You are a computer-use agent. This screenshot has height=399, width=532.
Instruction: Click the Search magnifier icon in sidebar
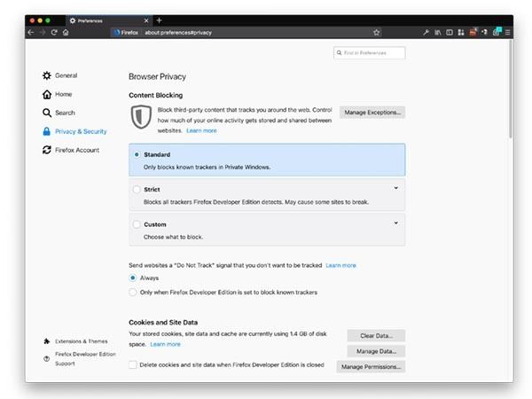47,113
